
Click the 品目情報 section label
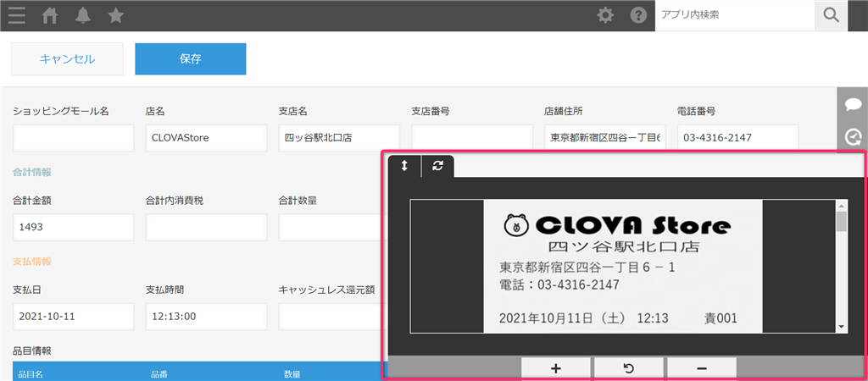point(32,351)
